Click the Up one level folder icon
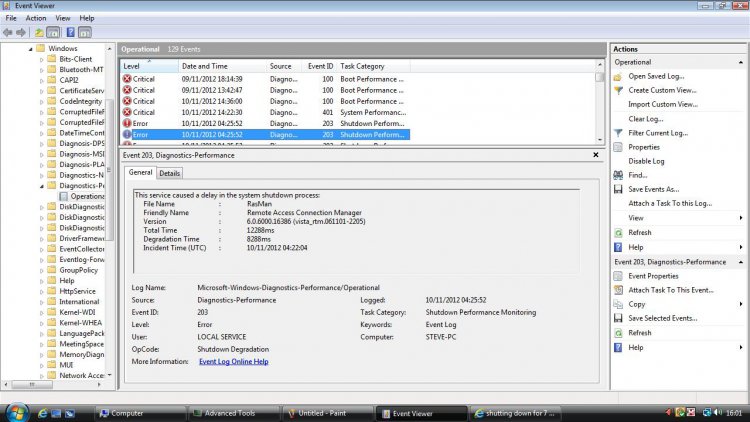The height and width of the screenshot is (422, 750). pyautogui.click(x=39, y=33)
